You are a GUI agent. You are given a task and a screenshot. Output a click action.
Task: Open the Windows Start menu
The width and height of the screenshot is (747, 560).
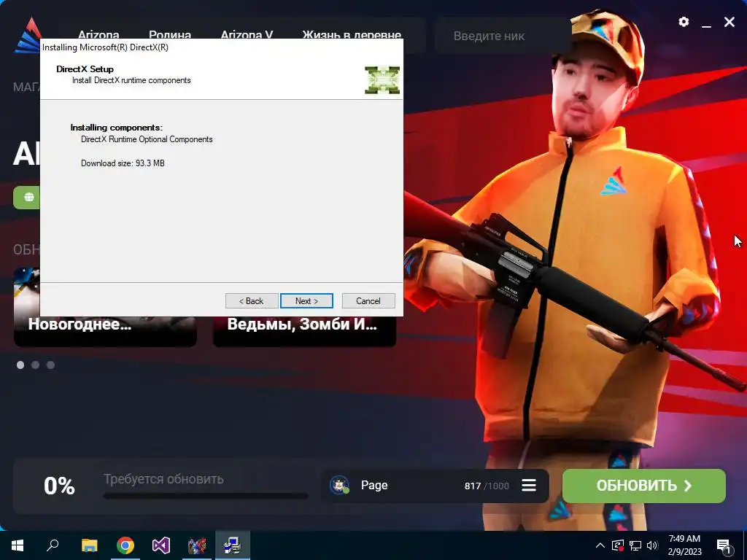(18, 545)
